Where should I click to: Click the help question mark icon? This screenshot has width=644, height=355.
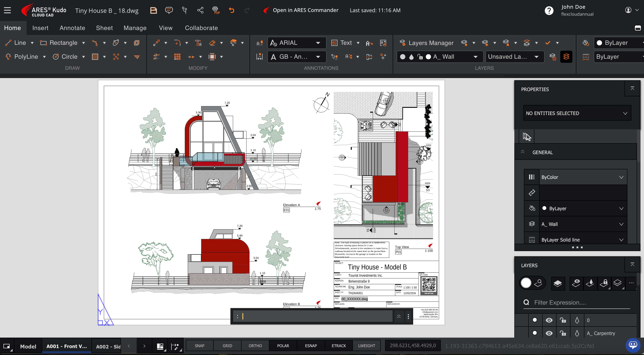coord(549,10)
